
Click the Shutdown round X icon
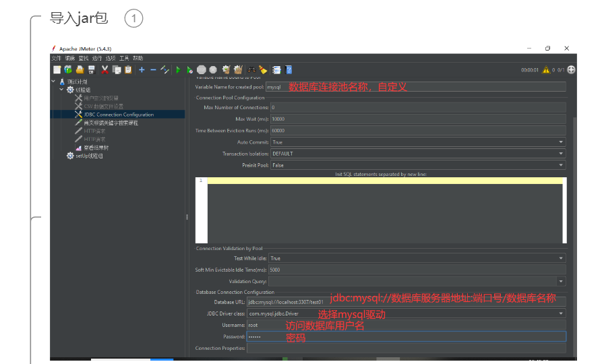213,69
